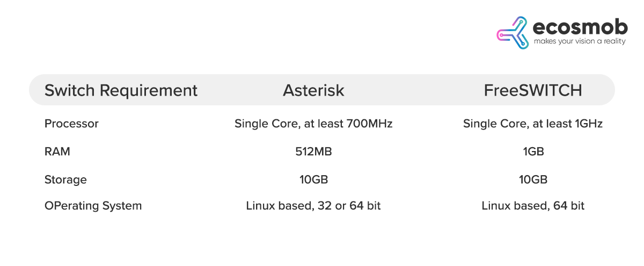644x266 pixels.
Task: Select "Linux based, 32 or 64 bit" cell
Action: [x=313, y=206]
